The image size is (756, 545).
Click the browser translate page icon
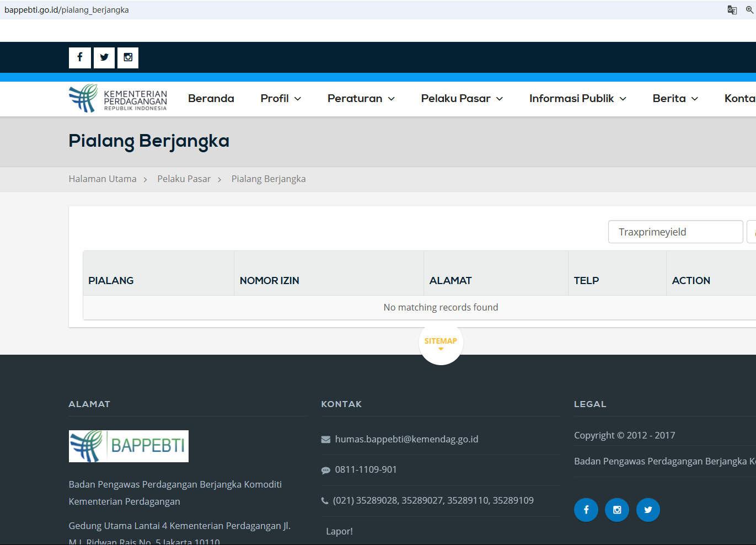tap(732, 10)
